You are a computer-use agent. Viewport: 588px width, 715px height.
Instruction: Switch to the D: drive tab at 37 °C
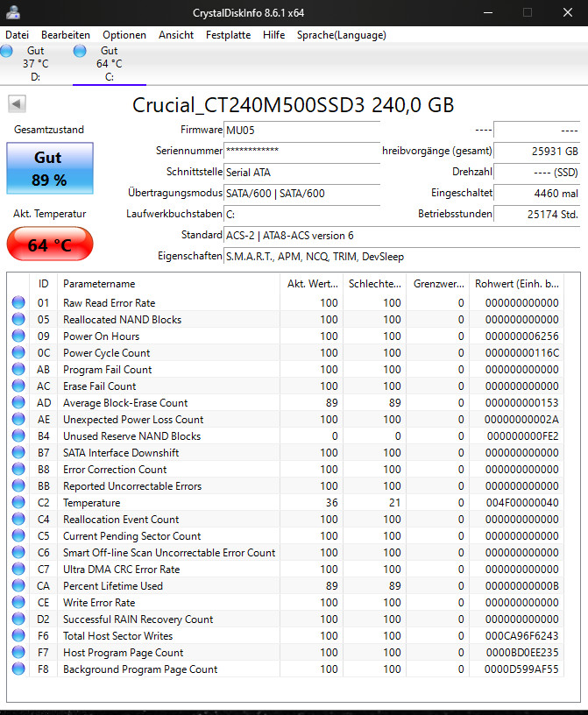[x=36, y=63]
